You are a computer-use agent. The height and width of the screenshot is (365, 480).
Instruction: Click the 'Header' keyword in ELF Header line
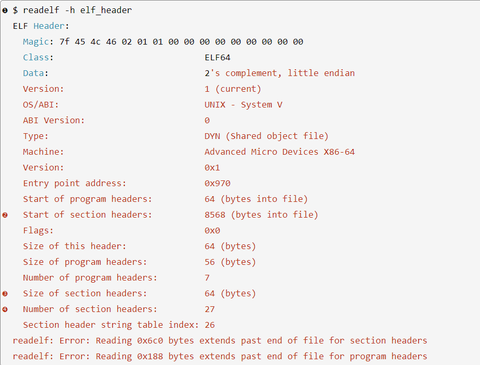pos(49,26)
